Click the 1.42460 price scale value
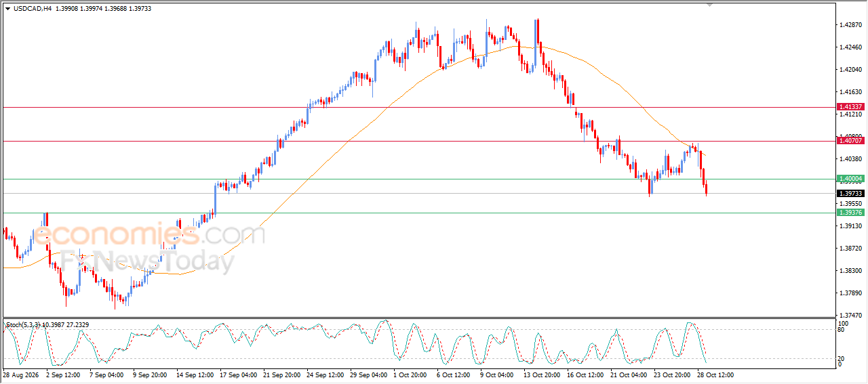This screenshot has width=868, height=384. click(850, 47)
